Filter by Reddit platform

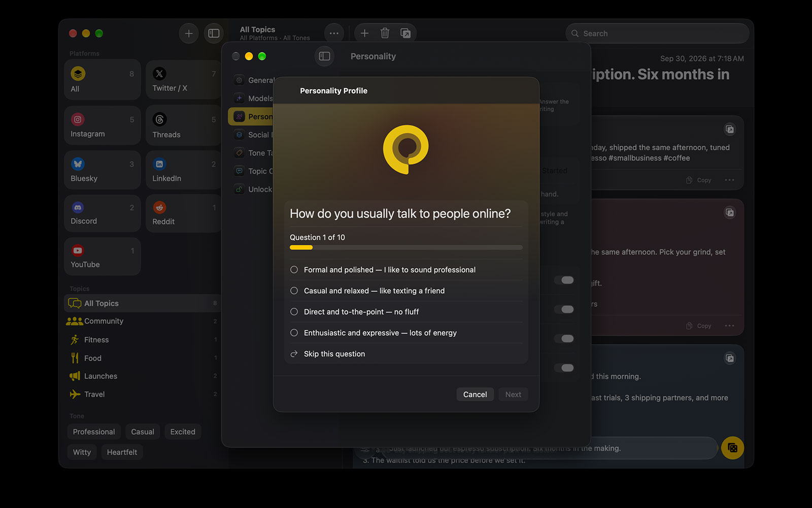[184, 213]
